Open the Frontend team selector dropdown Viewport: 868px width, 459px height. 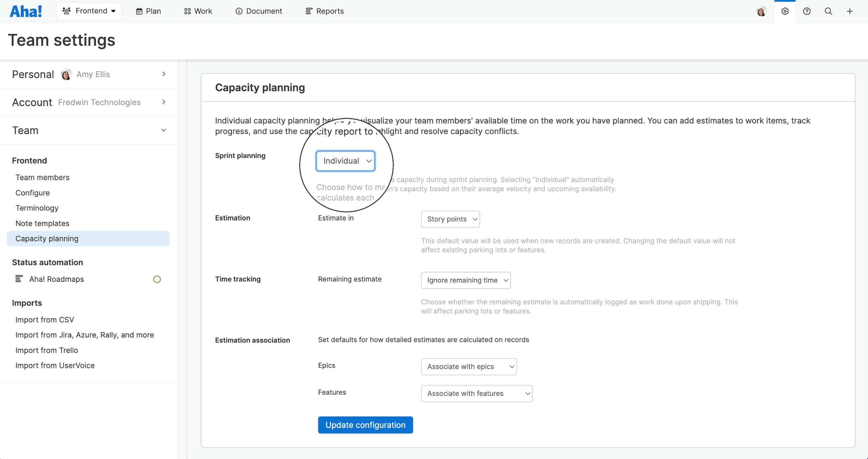click(89, 11)
